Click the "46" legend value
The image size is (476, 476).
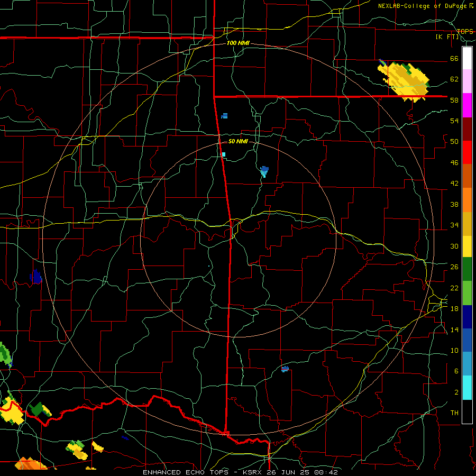pyautogui.click(x=454, y=163)
